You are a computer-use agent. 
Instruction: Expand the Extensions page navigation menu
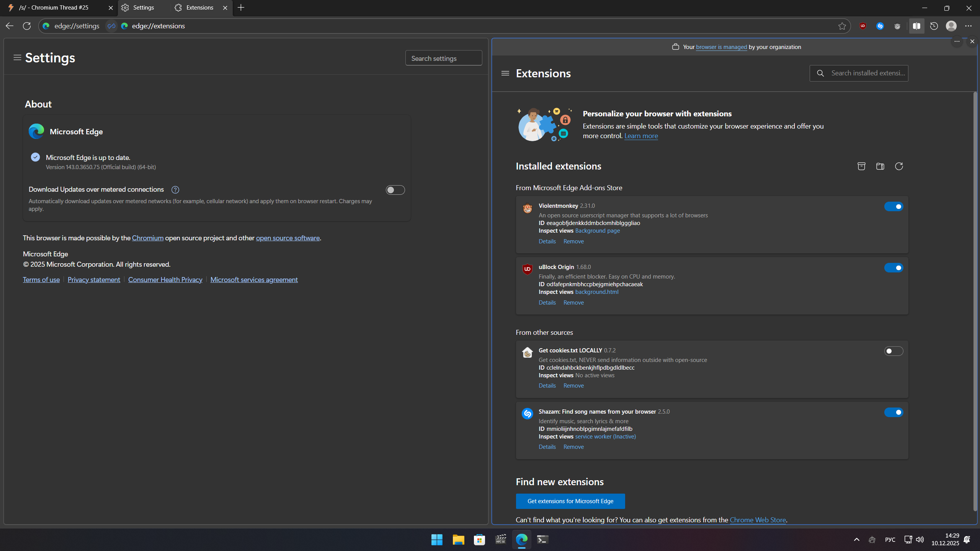click(x=505, y=73)
